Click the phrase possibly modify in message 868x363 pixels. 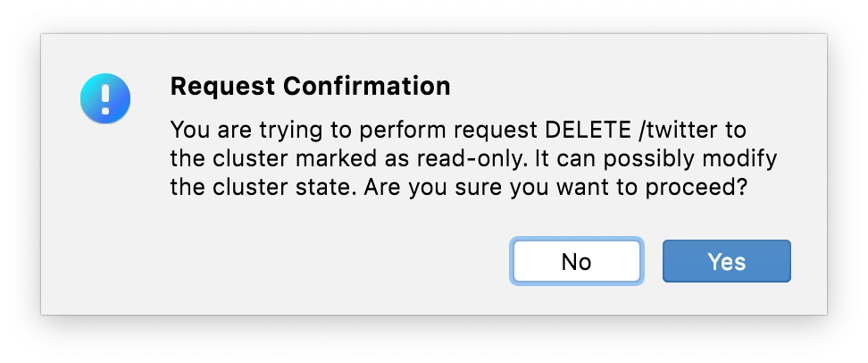click(x=689, y=160)
